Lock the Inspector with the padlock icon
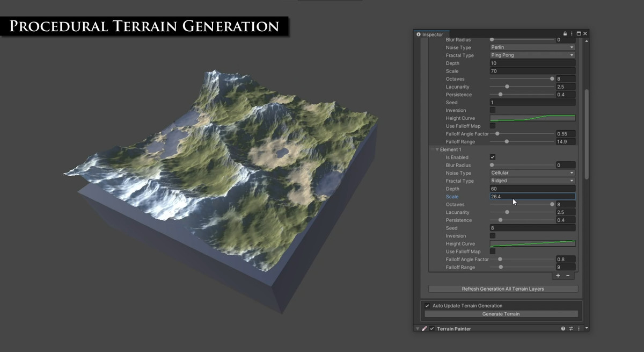The height and width of the screenshot is (352, 644). click(565, 33)
